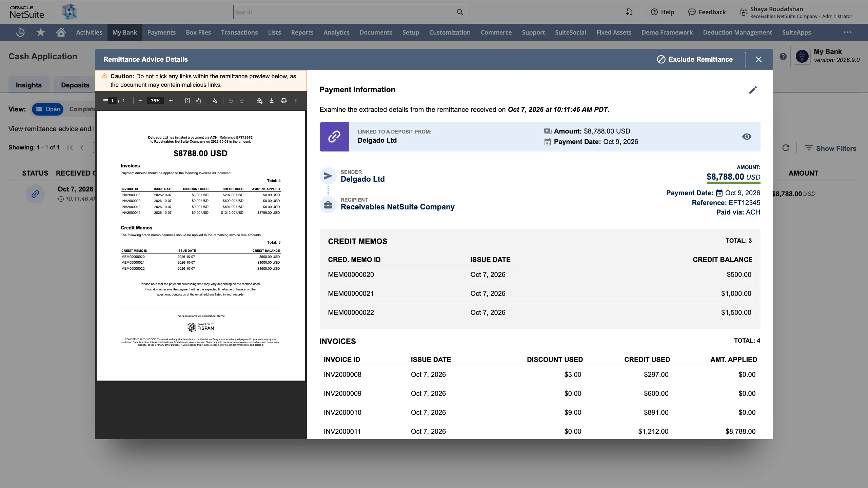Open the Shortcuts star icon
This screenshot has height=488, width=868.
click(41, 32)
